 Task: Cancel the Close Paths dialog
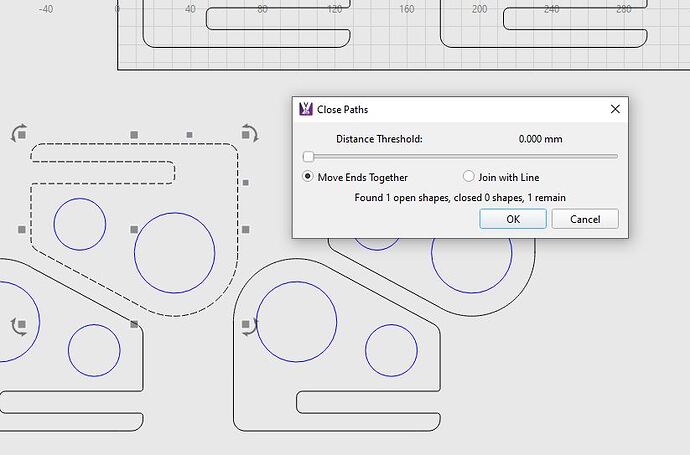pyautogui.click(x=585, y=219)
